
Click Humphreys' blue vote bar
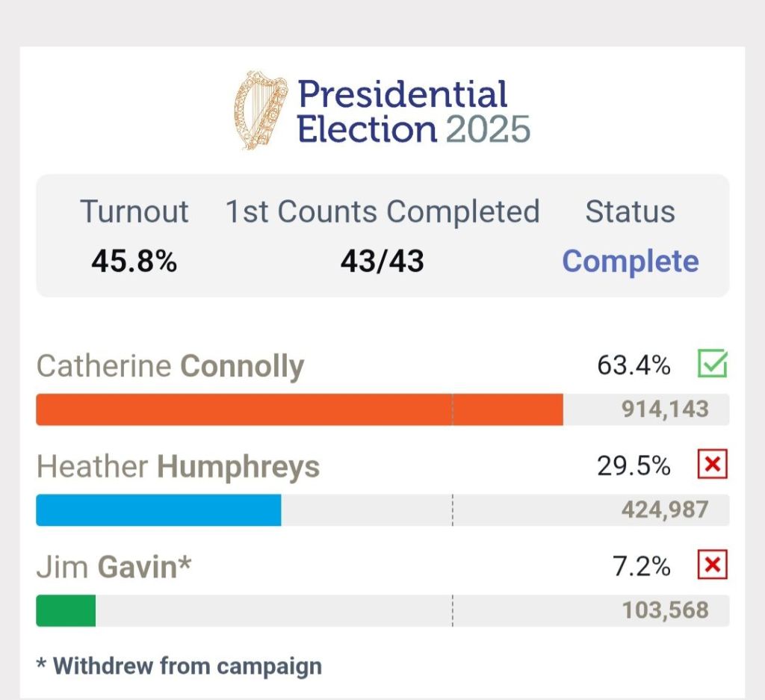click(x=158, y=510)
